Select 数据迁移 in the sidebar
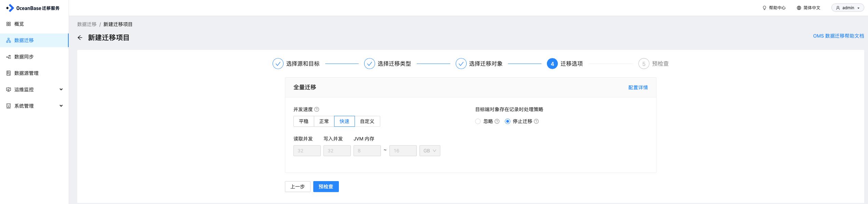 coord(34,40)
